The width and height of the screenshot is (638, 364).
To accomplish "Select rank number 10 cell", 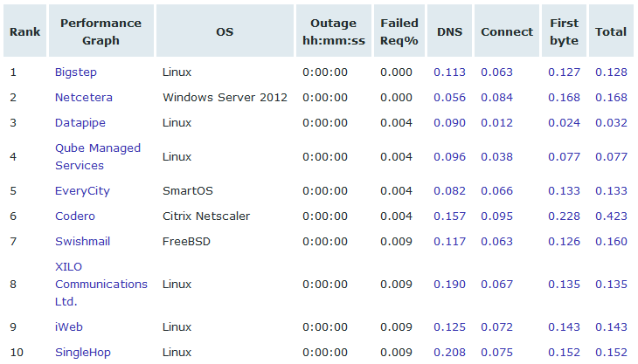I will (x=17, y=353).
